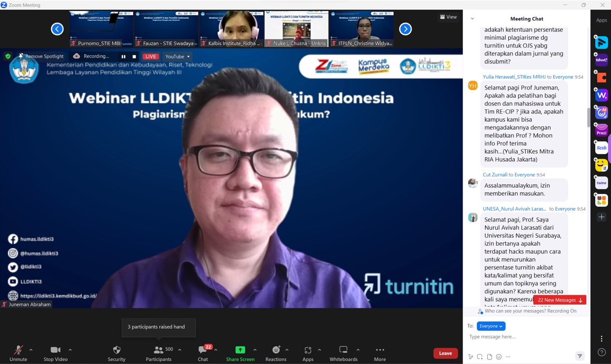The width and height of the screenshot is (611, 364).
Task: Open the Participants panel
Action: pyautogui.click(x=158, y=353)
